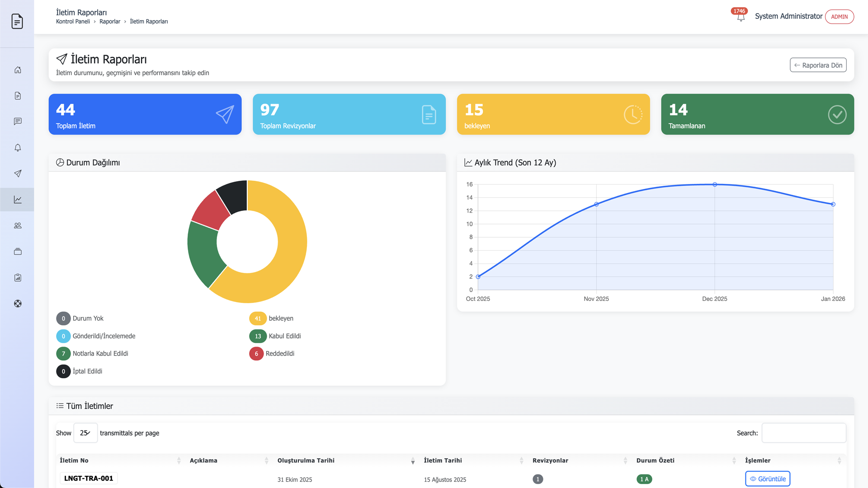This screenshot has height=488, width=868.
Task: Open the transmittals per page dropdown
Action: [x=85, y=433]
